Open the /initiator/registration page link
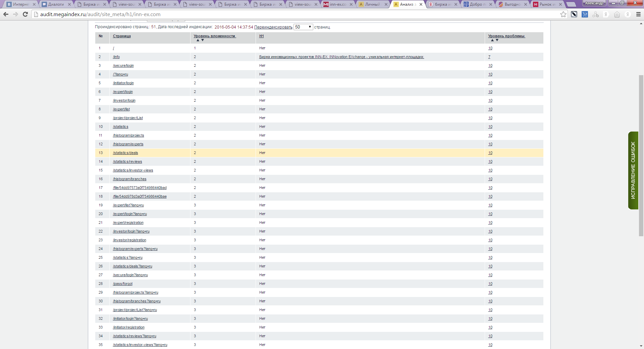 click(129, 327)
